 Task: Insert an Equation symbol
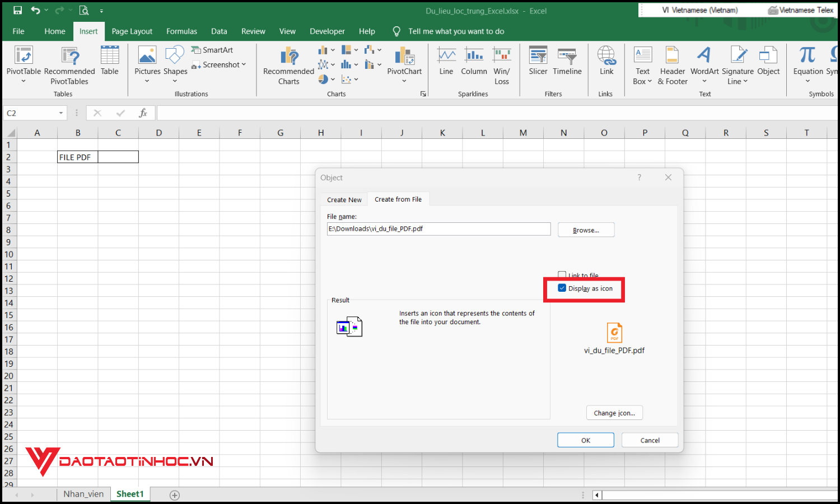pos(808,56)
